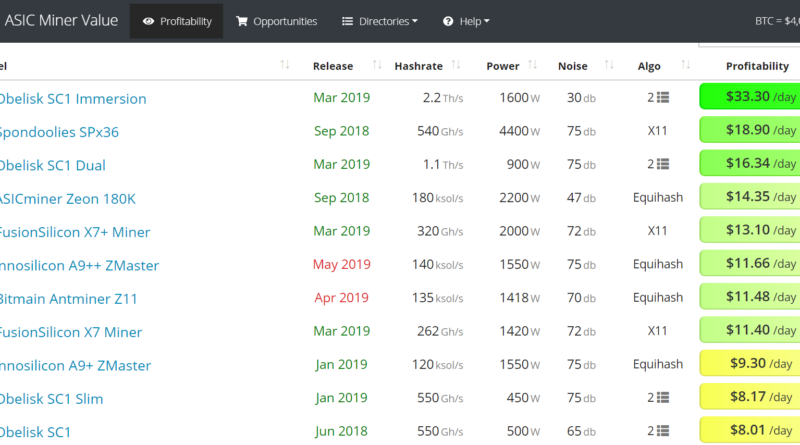
Task: Sort table by Noise column arrows
Action: click(x=609, y=65)
